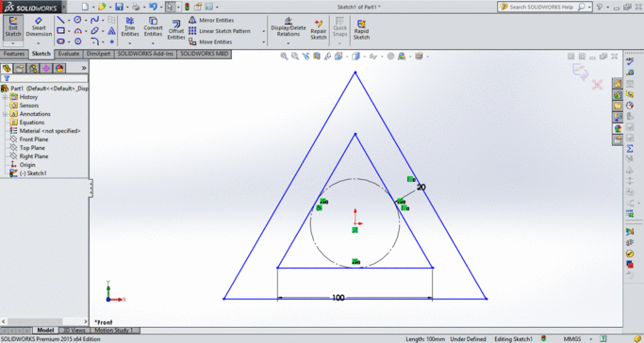
Task: Expand the Trim Entities dropdown arrow
Action: (x=130, y=43)
